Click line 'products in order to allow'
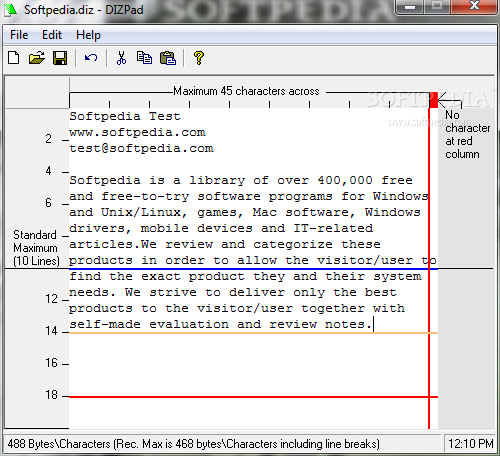 (x=253, y=260)
